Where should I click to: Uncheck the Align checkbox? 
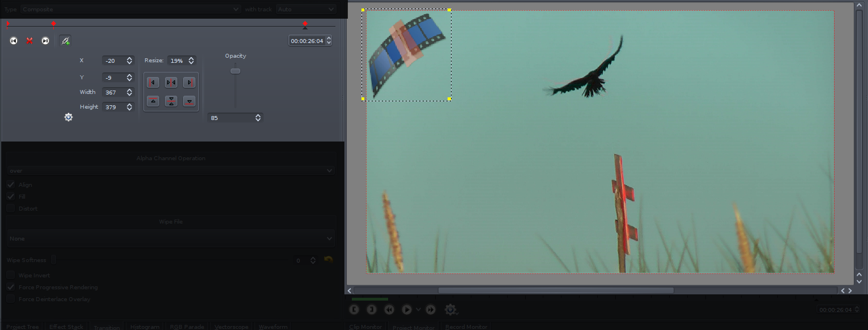(11, 185)
